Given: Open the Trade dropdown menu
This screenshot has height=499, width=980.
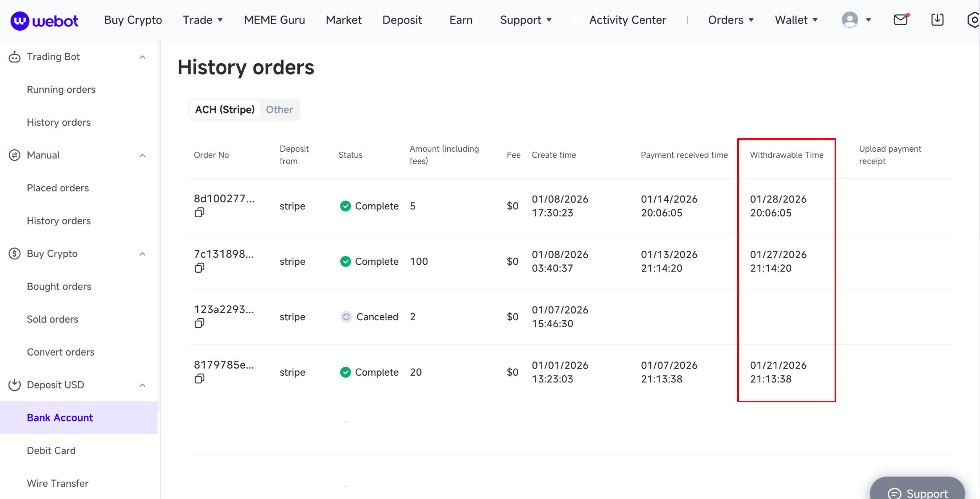Looking at the screenshot, I should pos(202,20).
